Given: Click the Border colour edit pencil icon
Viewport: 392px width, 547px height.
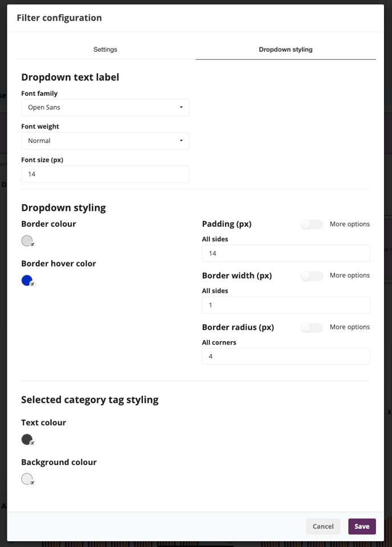Looking at the screenshot, I should (32, 244).
